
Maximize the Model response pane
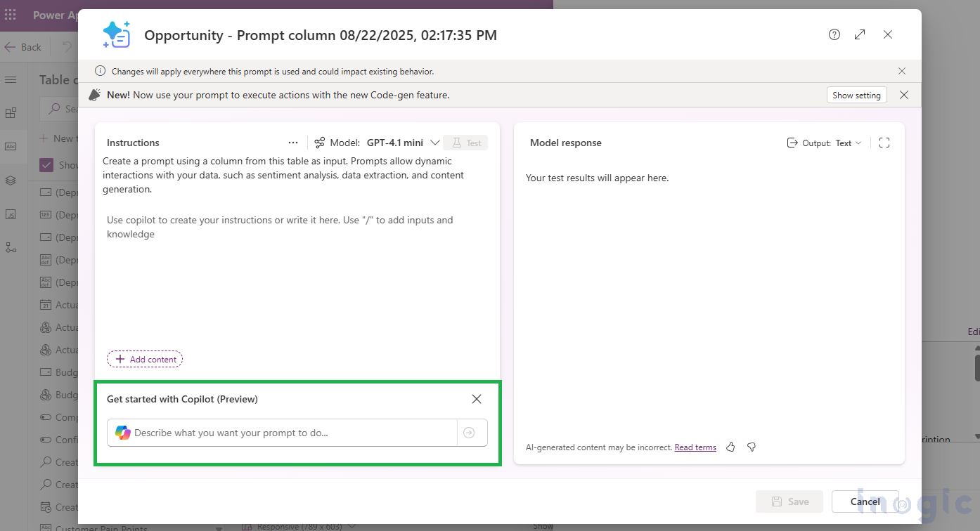tap(884, 143)
